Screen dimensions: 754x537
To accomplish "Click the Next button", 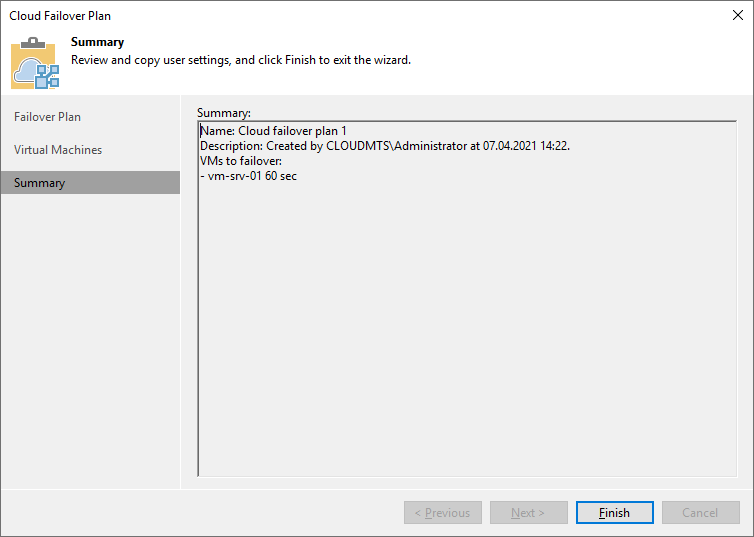I will click(x=529, y=513).
